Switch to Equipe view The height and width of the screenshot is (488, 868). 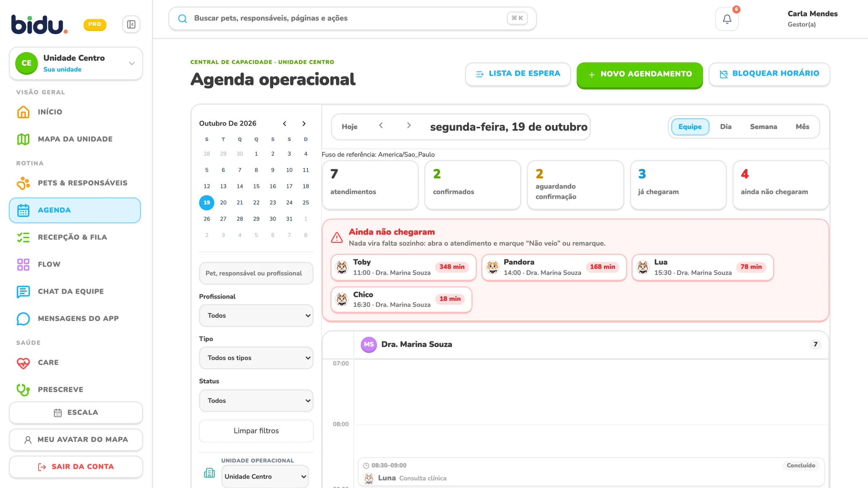coord(690,127)
